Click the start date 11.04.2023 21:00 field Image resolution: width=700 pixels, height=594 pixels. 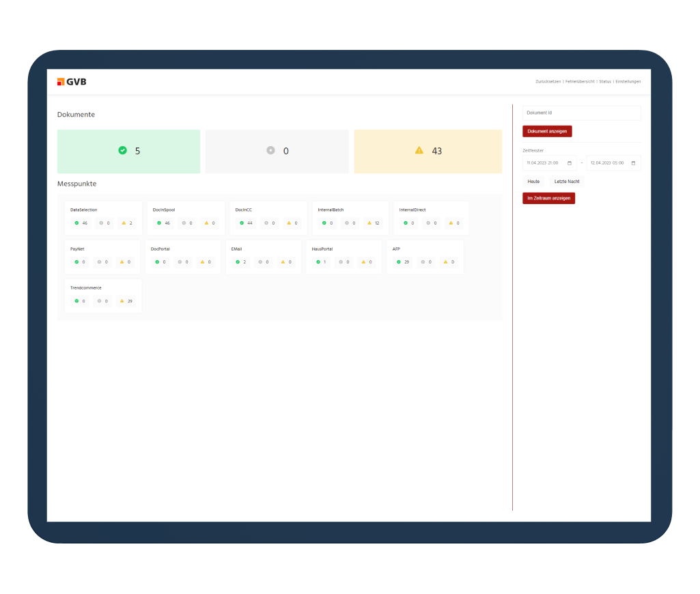point(550,163)
